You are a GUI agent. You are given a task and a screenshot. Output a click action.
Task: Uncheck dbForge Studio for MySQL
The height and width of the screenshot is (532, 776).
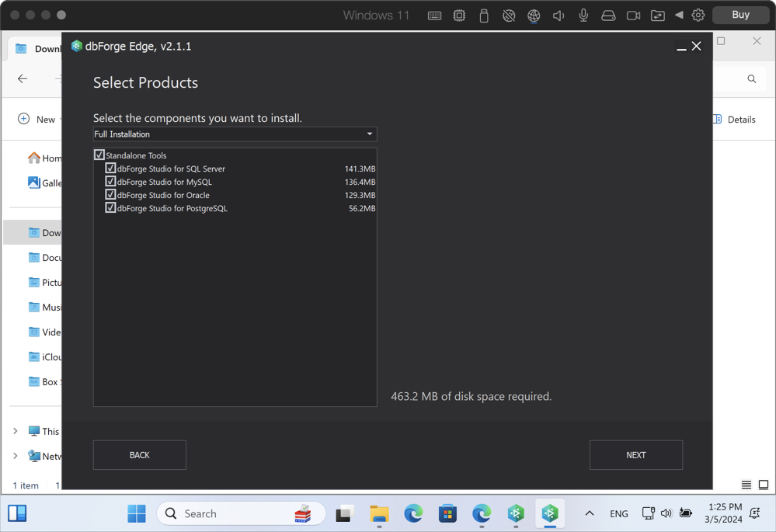pyautogui.click(x=110, y=182)
